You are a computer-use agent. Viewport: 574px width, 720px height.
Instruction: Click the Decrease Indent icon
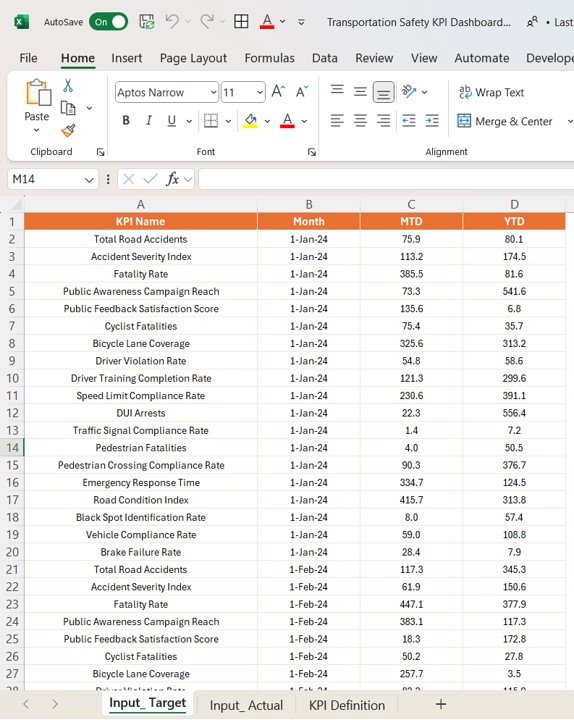click(409, 121)
